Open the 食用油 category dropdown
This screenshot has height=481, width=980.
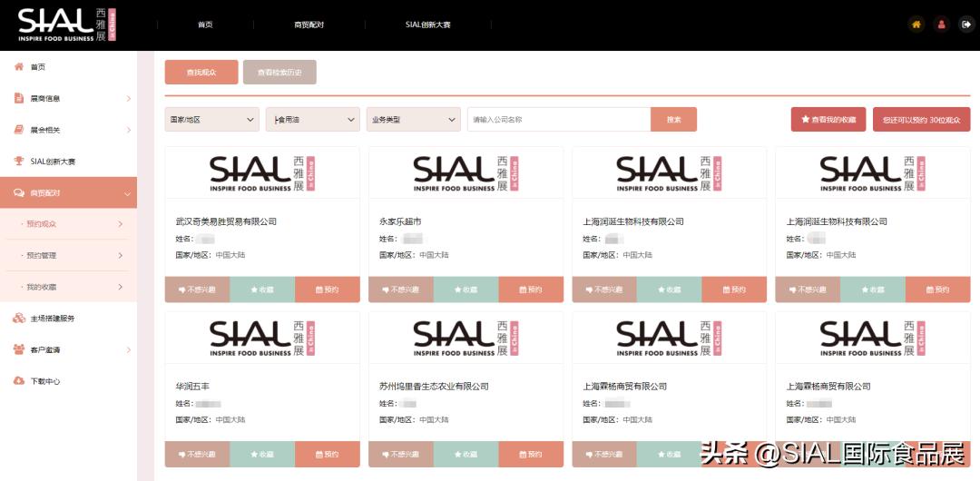(312, 119)
